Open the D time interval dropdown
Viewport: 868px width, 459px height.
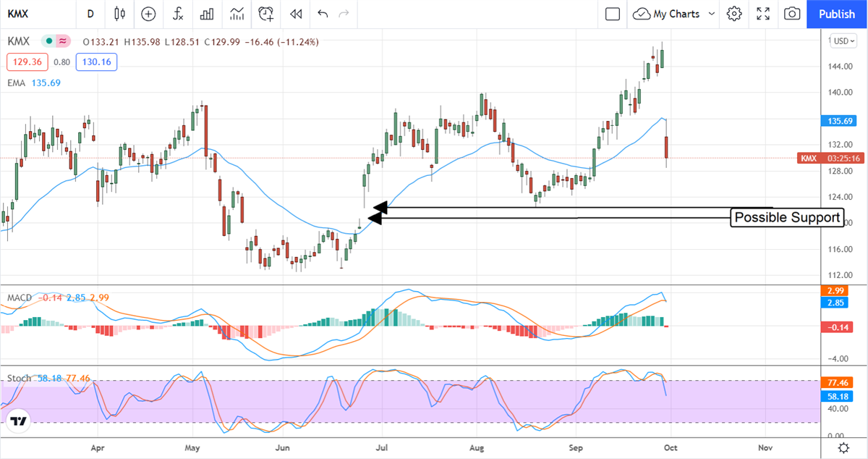[x=90, y=14]
